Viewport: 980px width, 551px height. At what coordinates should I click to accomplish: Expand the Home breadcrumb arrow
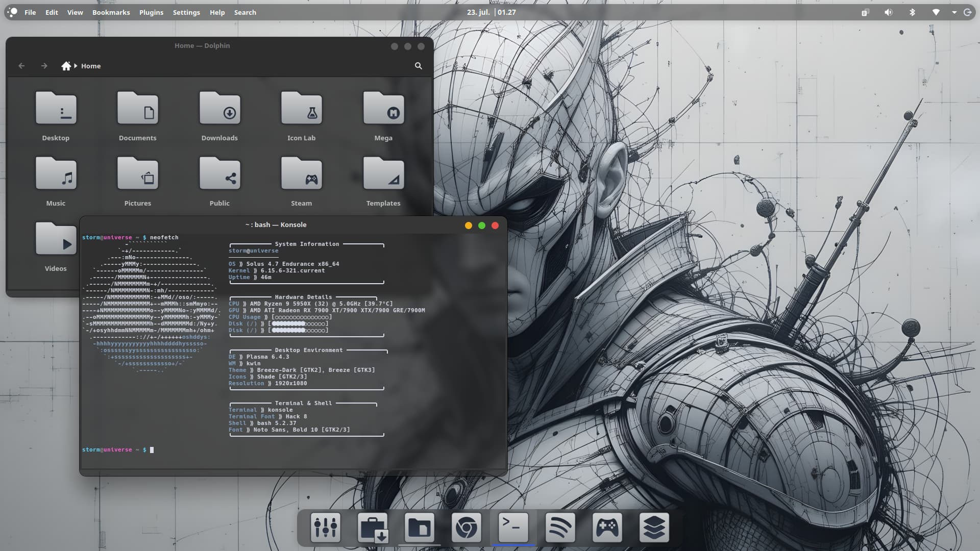click(x=76, y=66)
